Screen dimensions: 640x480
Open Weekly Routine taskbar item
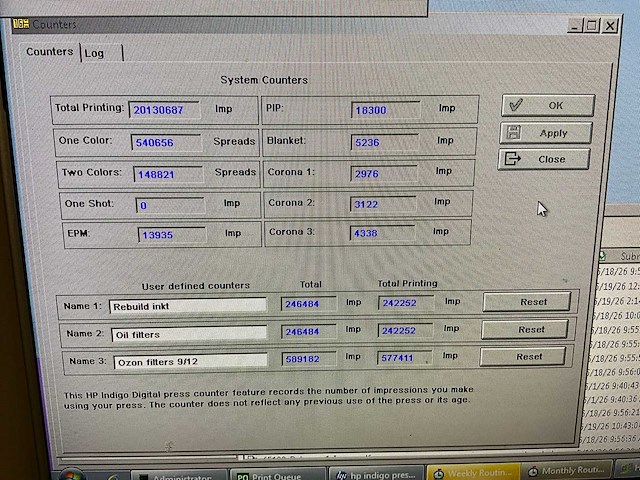tap(474, 473)
